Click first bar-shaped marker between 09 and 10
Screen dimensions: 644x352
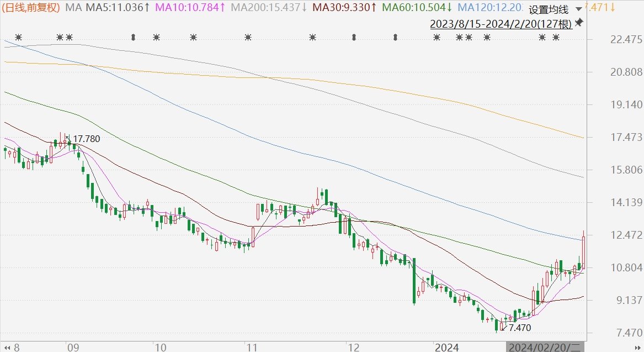click(133, 37)
